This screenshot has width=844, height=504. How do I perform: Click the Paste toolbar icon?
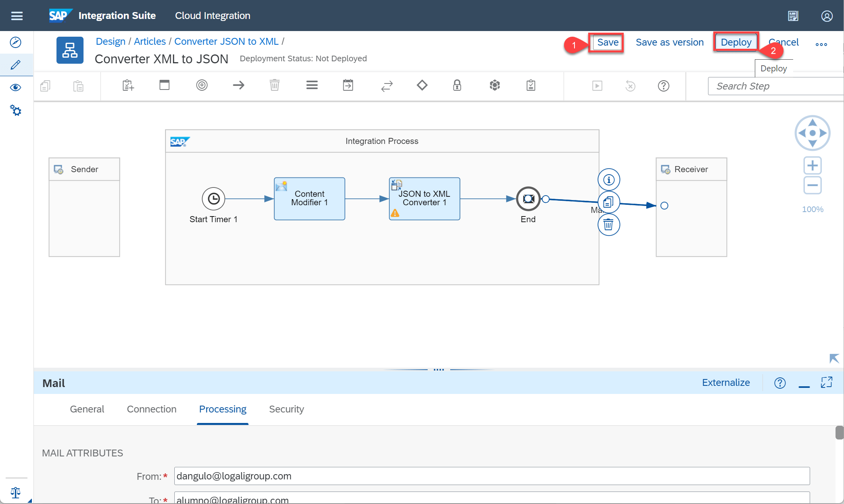click(78, 85)
